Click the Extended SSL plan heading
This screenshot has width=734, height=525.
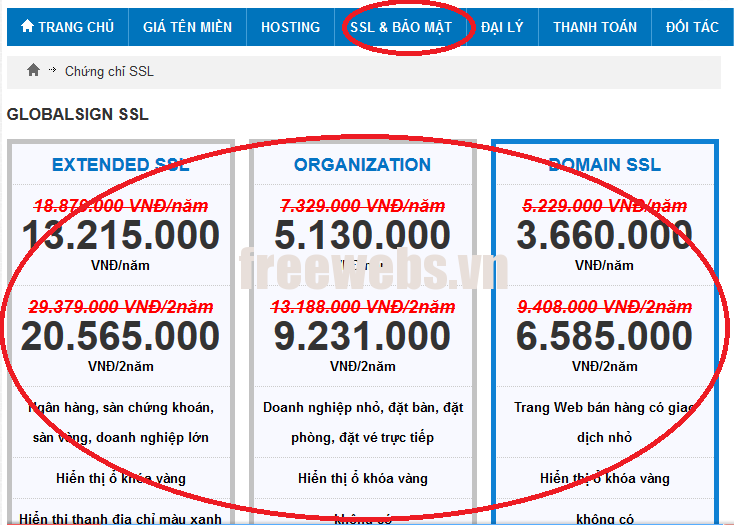[x=120, y=165]
